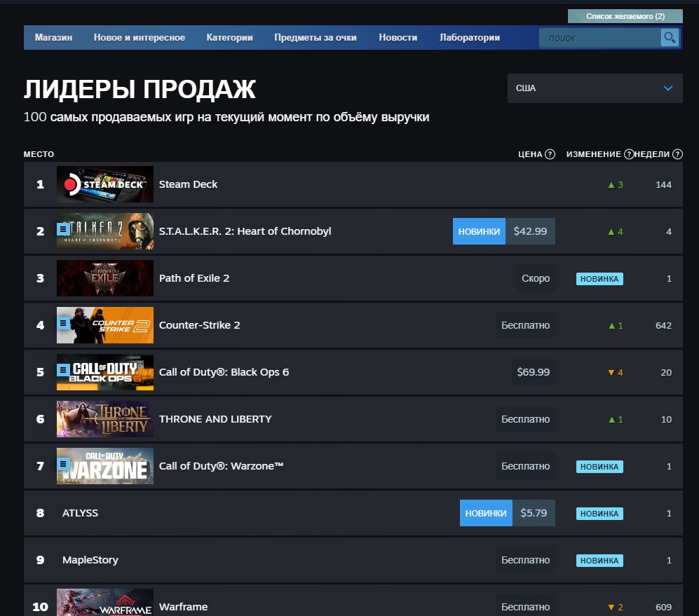Open the Новости section

pyautogui.click(x=398, y=37)
